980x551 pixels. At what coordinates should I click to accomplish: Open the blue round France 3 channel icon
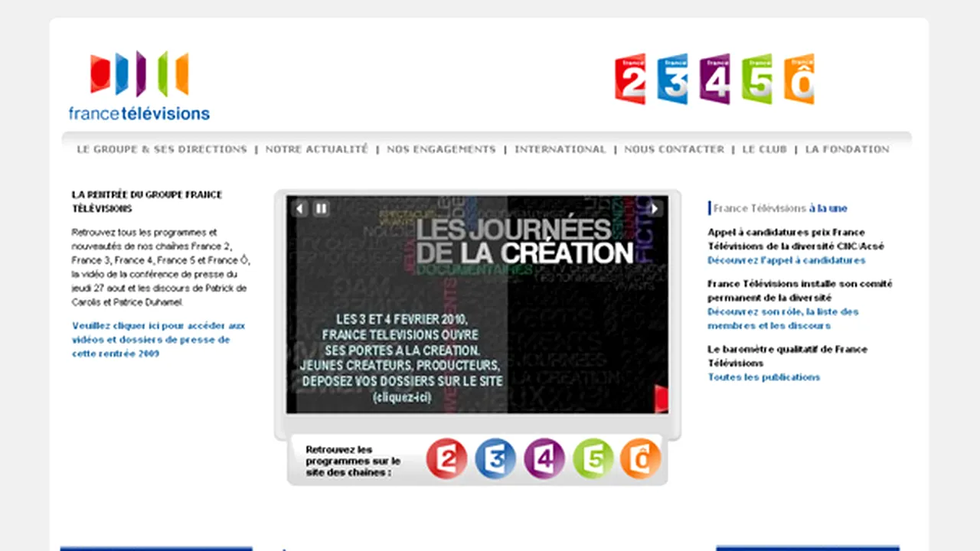(495, 459)
